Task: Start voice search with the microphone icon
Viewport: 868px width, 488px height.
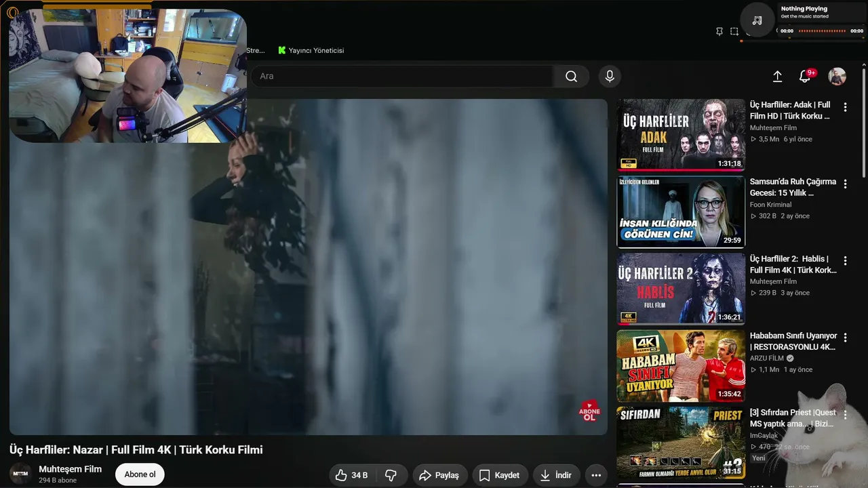Action: click(610, 77)
